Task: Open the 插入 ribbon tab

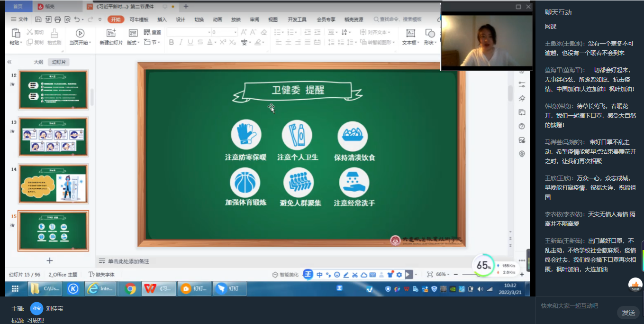Action: 162,19
